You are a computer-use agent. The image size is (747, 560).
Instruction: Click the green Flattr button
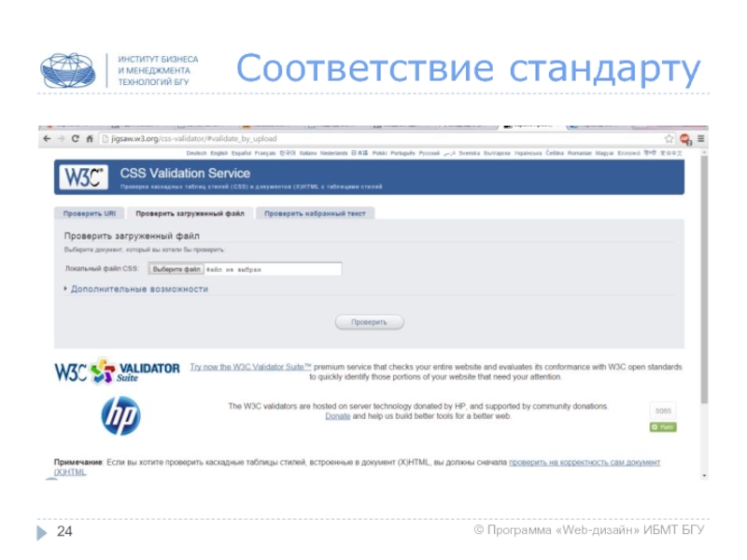point(663,427)
